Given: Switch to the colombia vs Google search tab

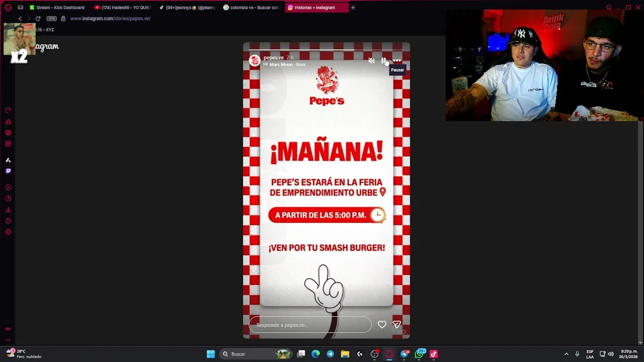Looking at the screenshot, I should click(252, 8).
